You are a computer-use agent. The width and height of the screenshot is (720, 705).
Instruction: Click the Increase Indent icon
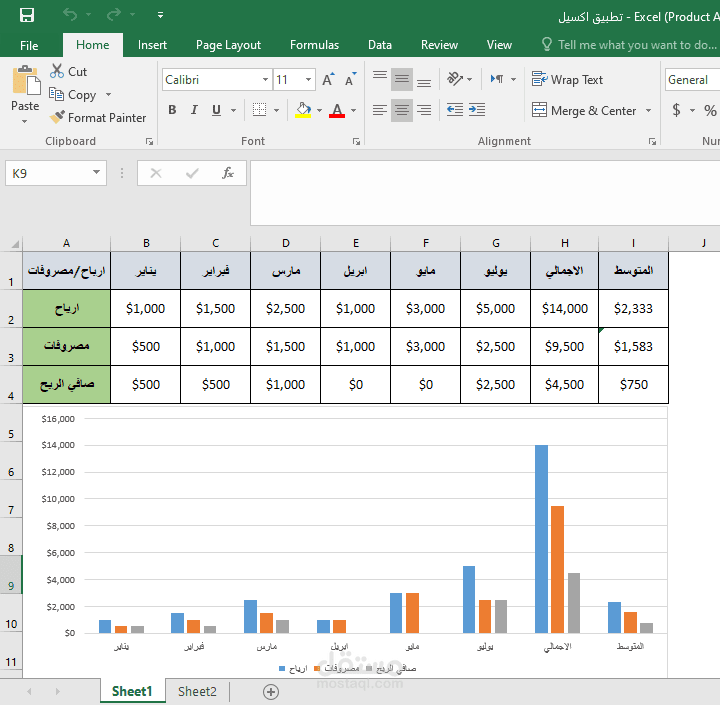pyautogui.click(x=477, y=110)
